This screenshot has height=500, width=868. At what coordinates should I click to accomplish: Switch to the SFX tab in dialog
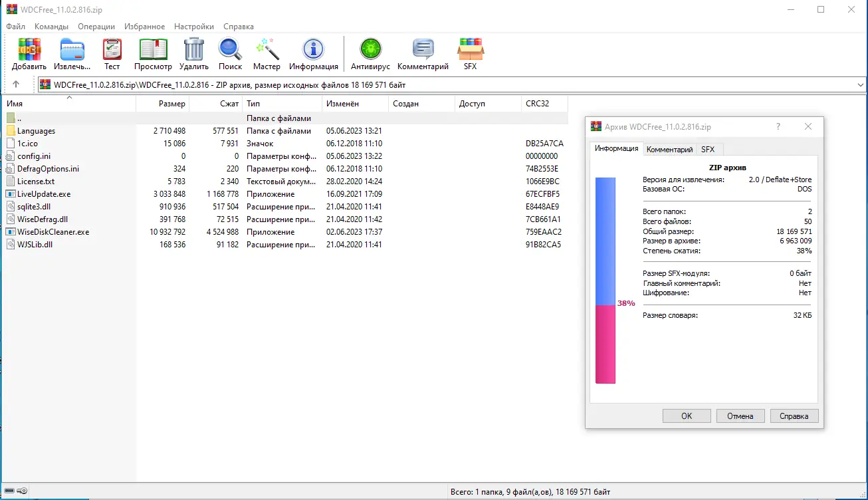coord(708,150)
